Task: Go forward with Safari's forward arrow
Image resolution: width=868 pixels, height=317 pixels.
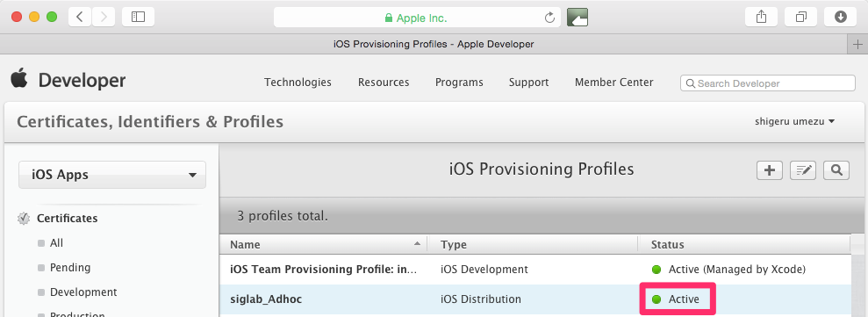Action: point(104,17)
